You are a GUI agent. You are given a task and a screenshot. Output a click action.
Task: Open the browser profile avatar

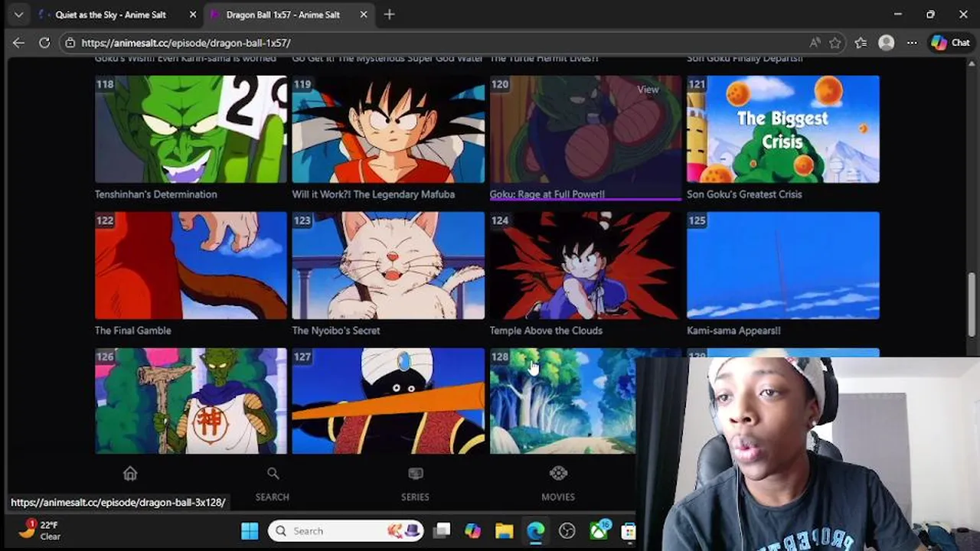pos(887,43)
